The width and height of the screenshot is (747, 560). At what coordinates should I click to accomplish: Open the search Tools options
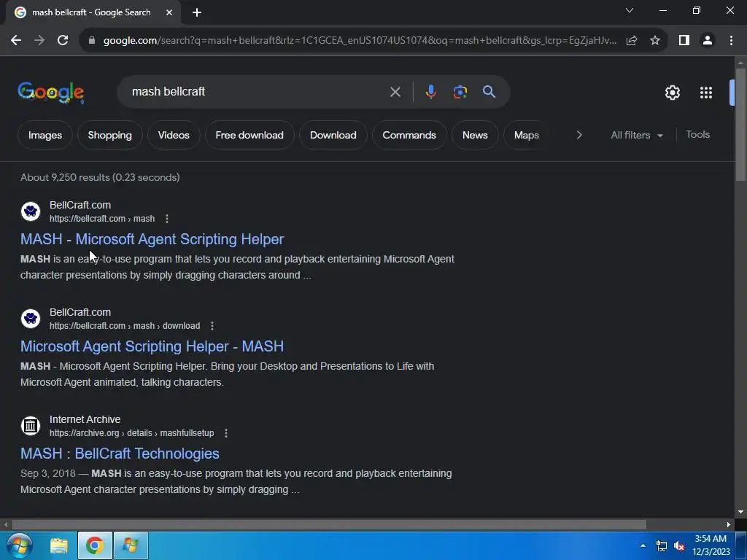point(697,135)
